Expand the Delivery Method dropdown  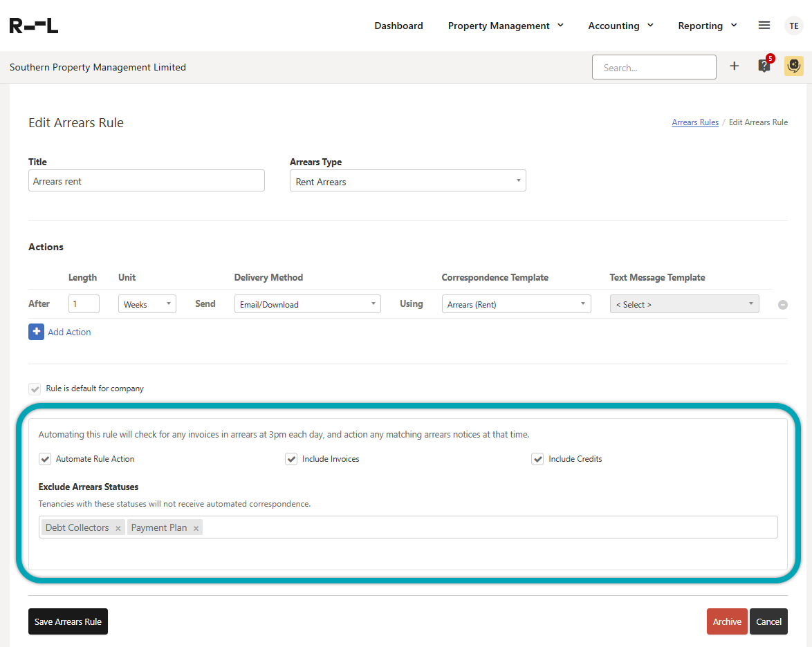coord(307,304)
